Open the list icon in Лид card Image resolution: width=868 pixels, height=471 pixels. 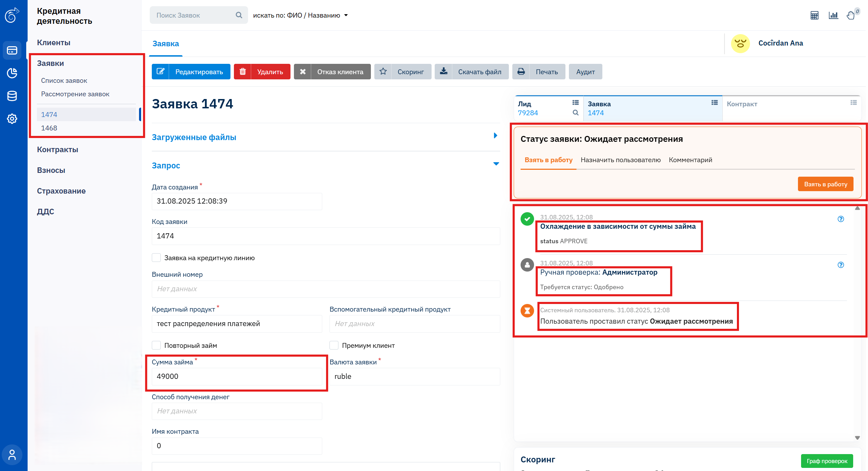click(x=575, y=102)
